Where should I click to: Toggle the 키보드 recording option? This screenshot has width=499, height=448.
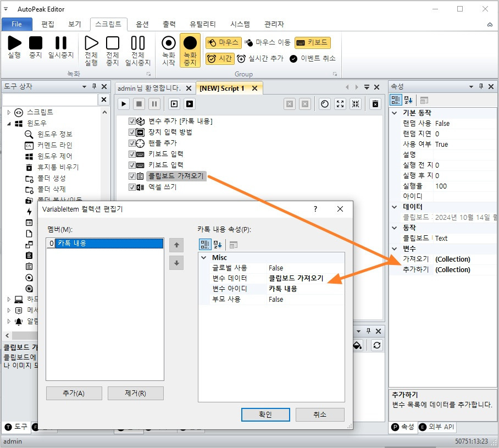(x=313, y=42)
